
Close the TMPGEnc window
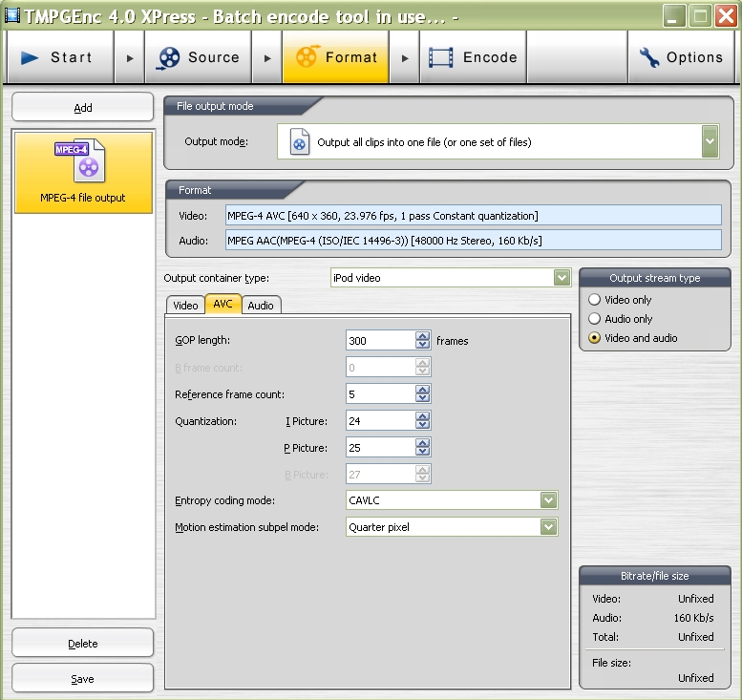tap(727, 15)
